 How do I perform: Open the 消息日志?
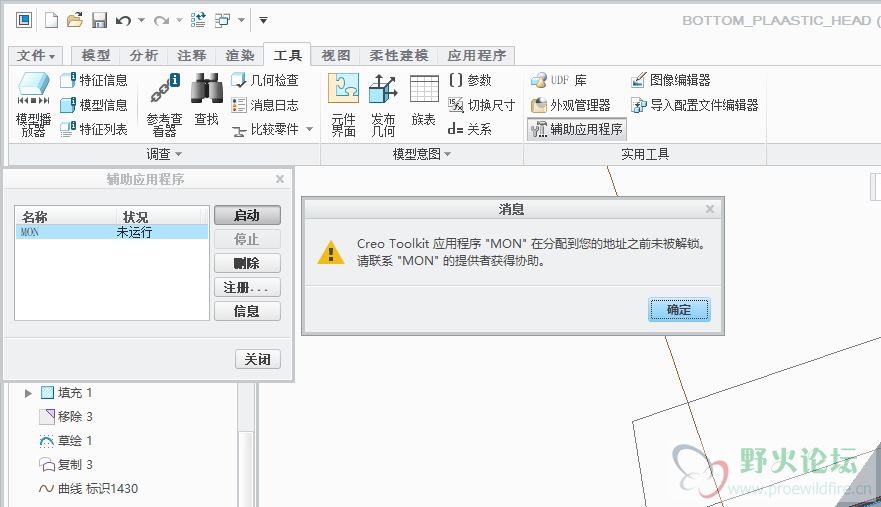click(265, 105)
